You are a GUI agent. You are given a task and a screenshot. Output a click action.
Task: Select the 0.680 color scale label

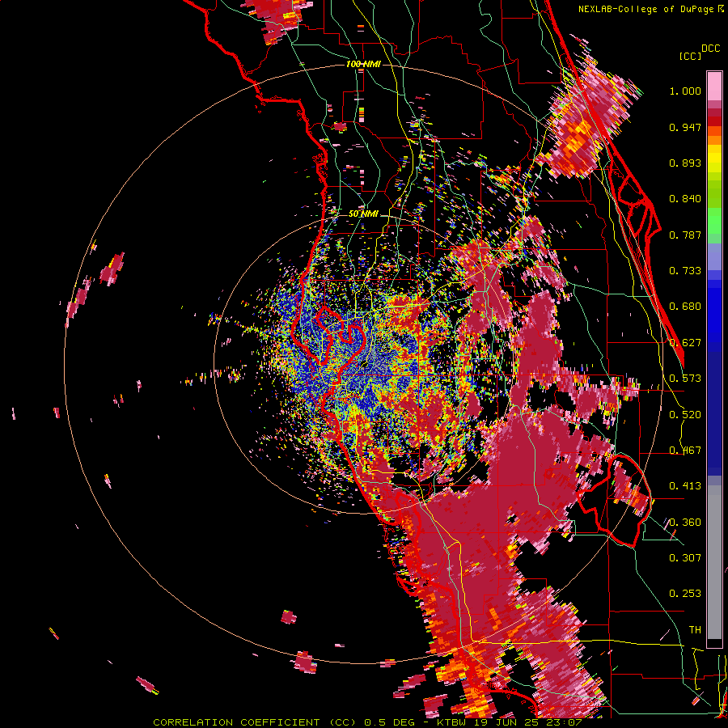(x=685, y=307)
